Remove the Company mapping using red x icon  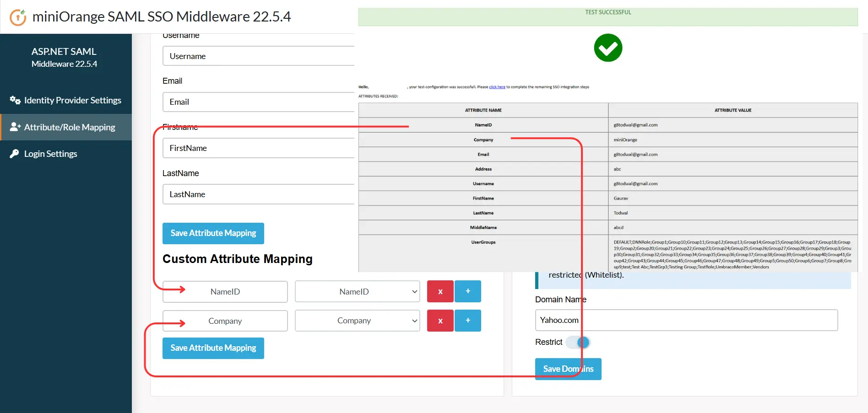439,321
